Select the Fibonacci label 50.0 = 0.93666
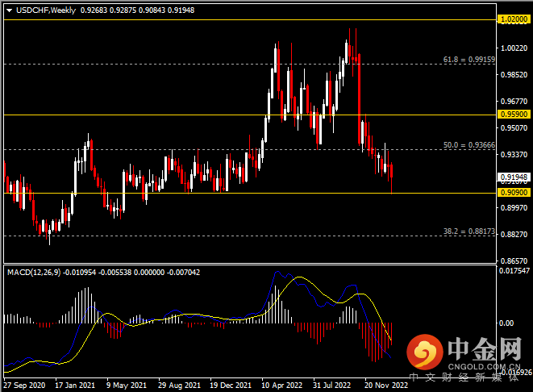 [469, 145]
